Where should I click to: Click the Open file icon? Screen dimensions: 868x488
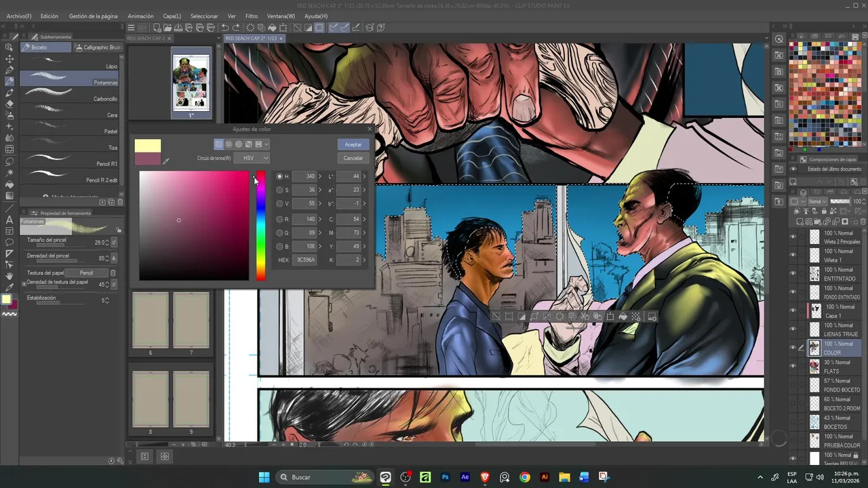(167, 28)
